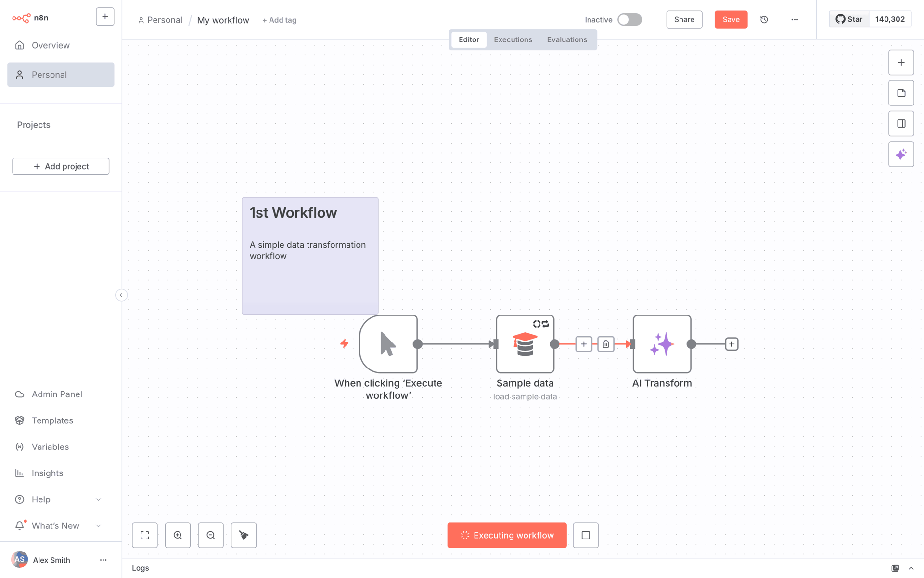Insert a node between Sample data and AI Transform
Viewport: 924px width, 578px height.
(x=584, y=344)
